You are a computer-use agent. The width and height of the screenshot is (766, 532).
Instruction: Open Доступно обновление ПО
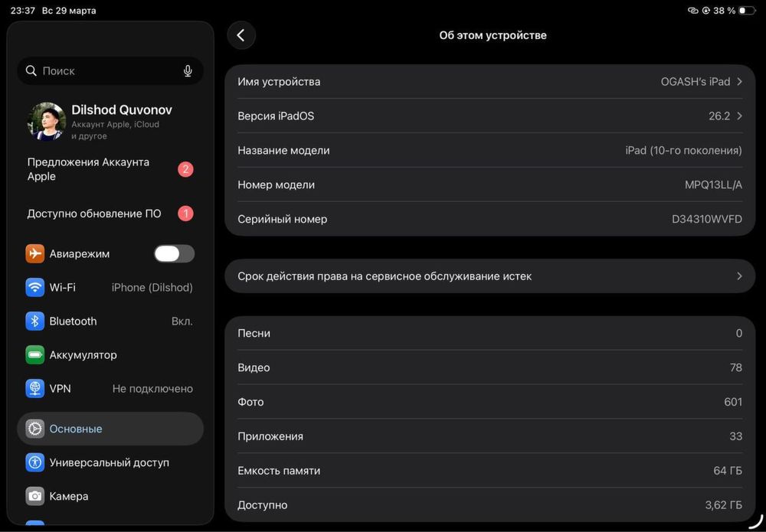click(110, 214)
